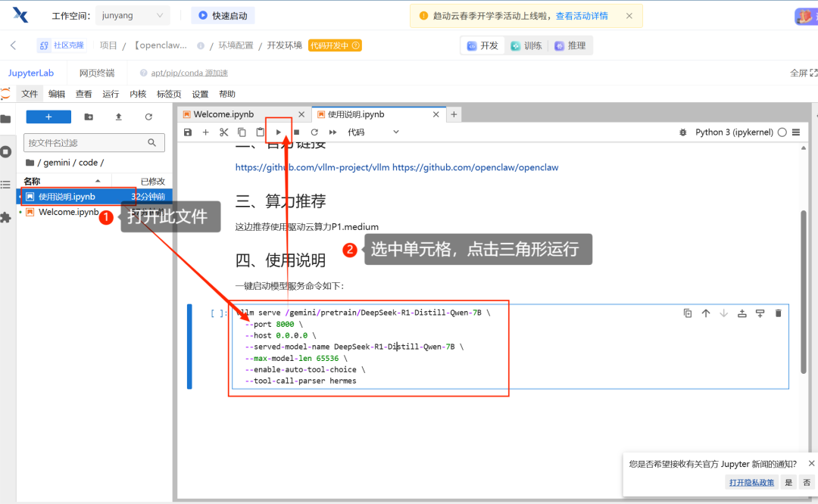Open the junyang workspace dropdown
The height and width of the screenshot is (504, 818).
click(x=133, y=15)
